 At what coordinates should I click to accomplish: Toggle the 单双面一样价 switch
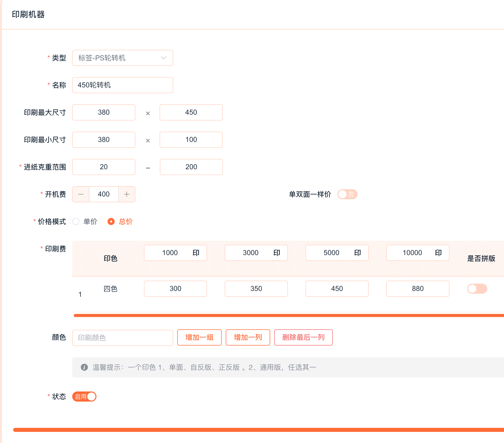pos(347,194)
